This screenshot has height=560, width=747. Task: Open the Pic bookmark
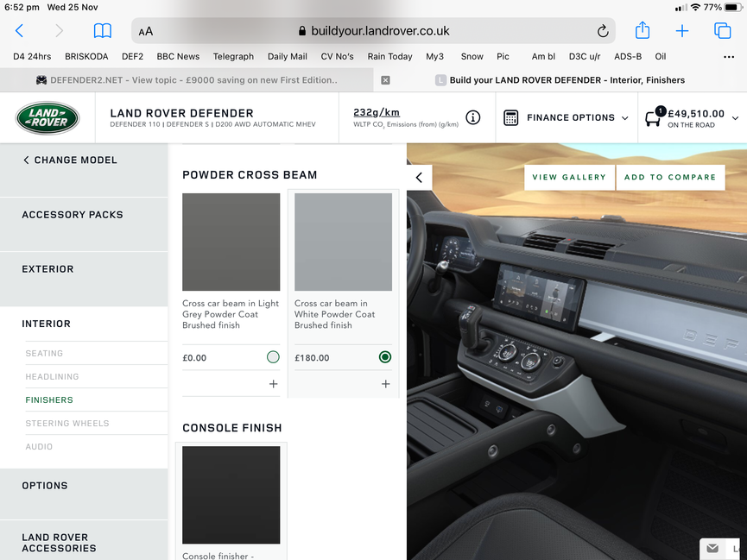(x=503, y=57)
